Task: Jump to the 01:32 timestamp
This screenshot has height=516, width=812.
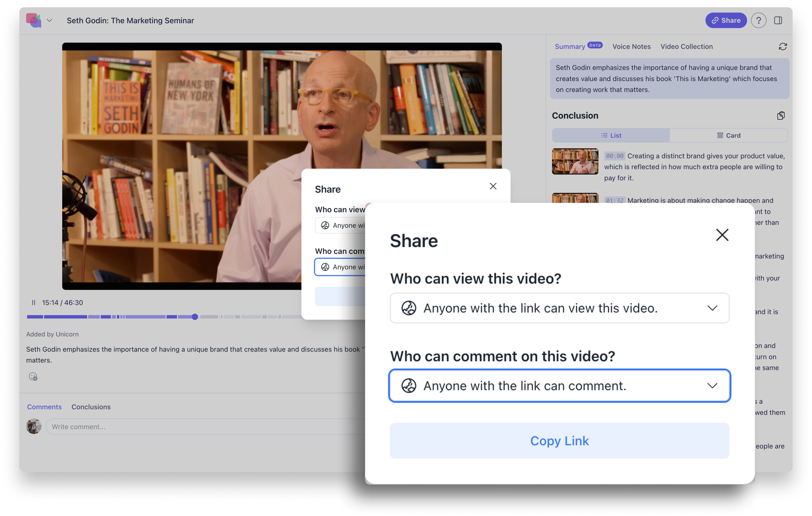Action: 614,200
